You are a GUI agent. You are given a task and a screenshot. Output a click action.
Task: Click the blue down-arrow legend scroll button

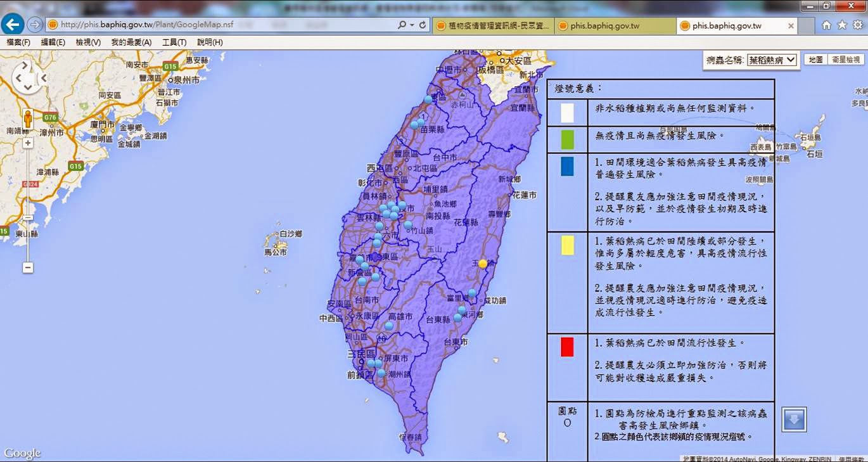coord(794,420)
